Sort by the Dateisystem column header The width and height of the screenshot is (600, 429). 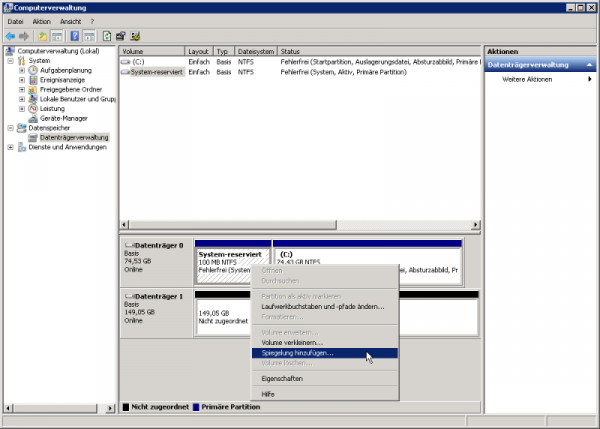click(x=256, y=50)
